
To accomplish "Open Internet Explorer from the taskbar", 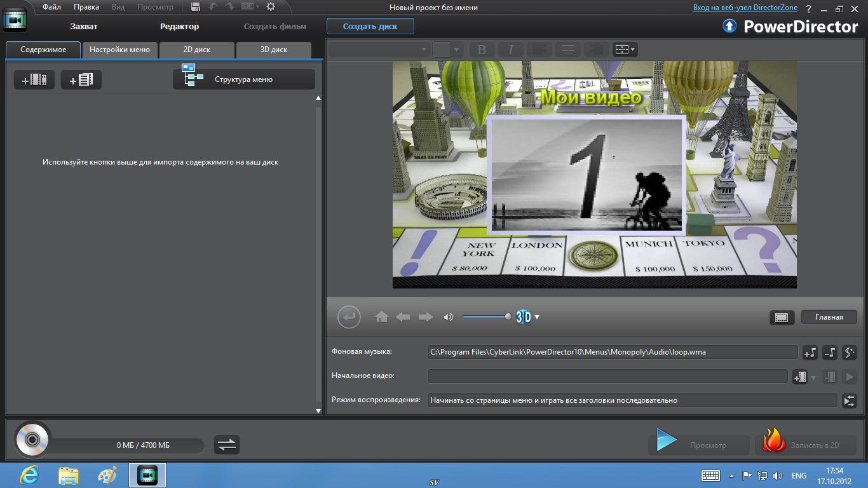I will 29,475.
